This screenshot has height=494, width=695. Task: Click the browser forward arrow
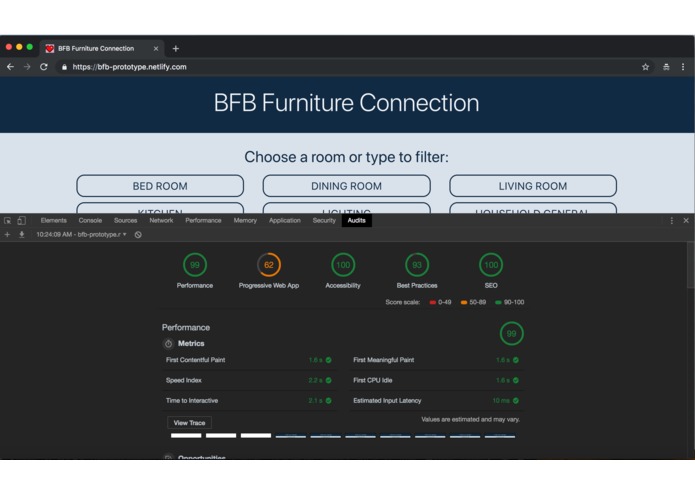27,67
